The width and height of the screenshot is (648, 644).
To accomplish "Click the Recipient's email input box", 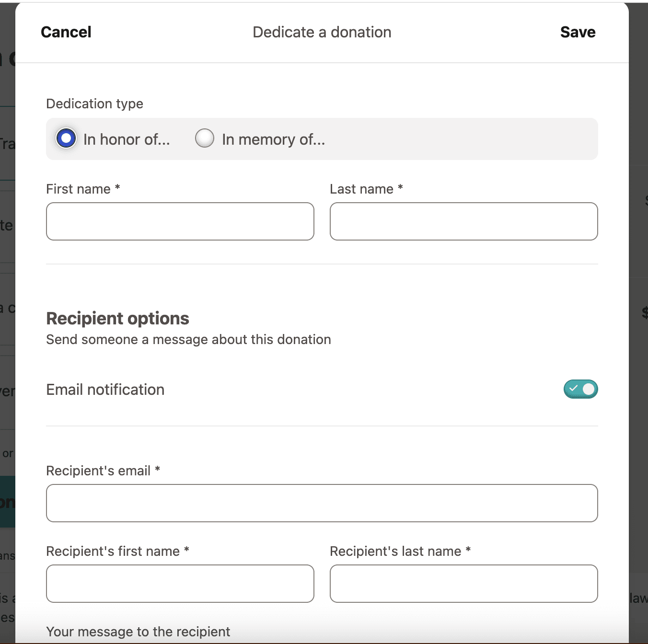I will click(322, 503).
